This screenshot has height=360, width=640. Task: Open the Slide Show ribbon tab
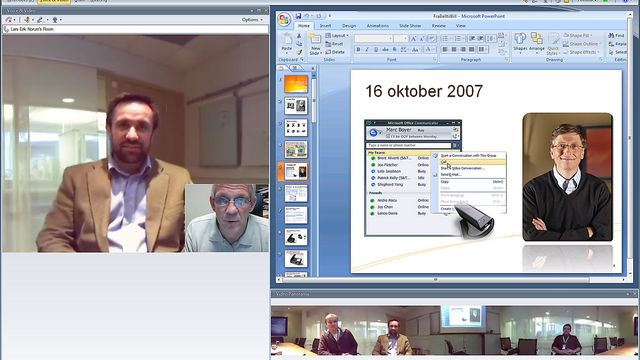point(410,26)
